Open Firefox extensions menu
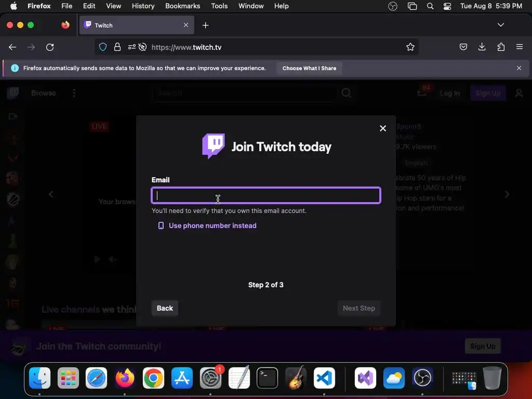The image size is (532, 399). [x=501, y=47]
